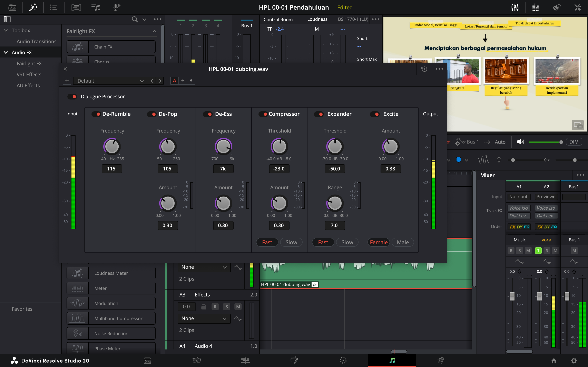Turn off the Excite section switch

375,114
